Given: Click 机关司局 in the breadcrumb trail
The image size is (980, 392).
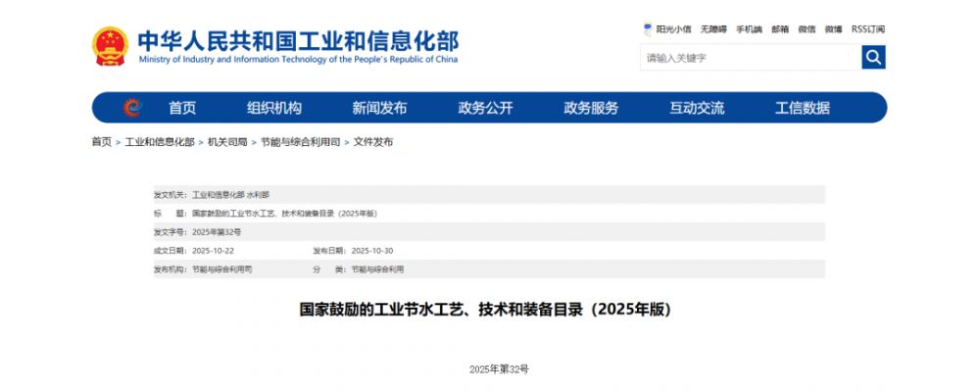Looking at the screenshot, I should (x=227, y=142).
